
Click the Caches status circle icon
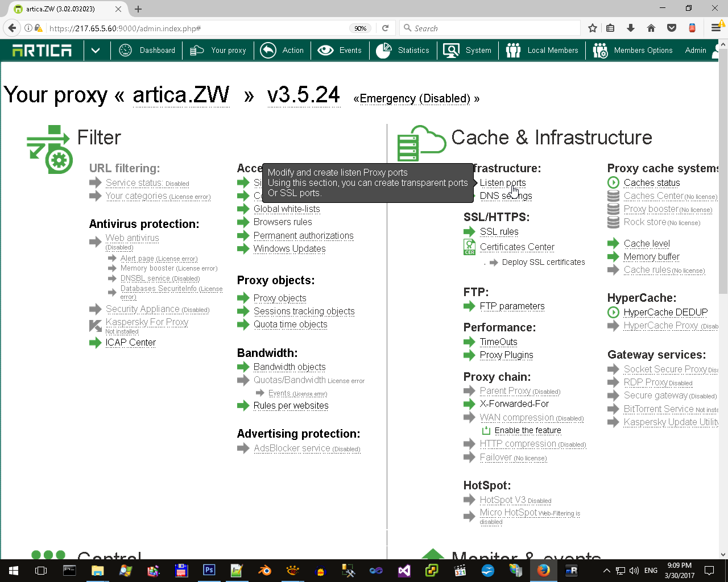coord(613,182)
